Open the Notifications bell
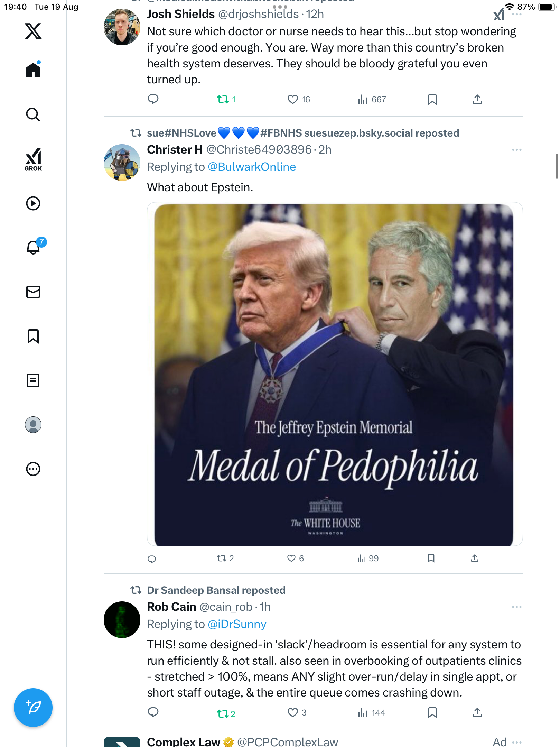 pyautogui.click(x=33, y=248)
